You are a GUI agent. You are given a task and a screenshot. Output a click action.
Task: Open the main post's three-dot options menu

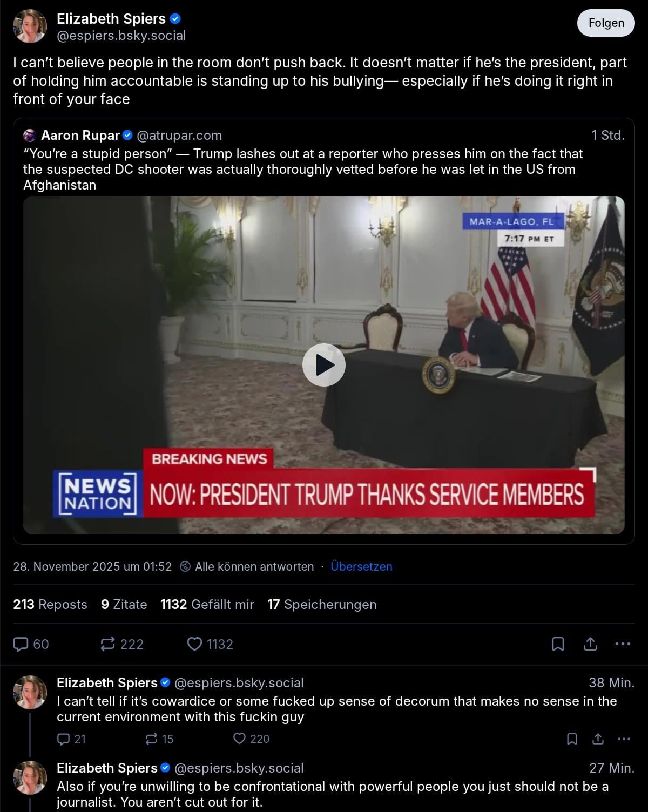point(623,644)
